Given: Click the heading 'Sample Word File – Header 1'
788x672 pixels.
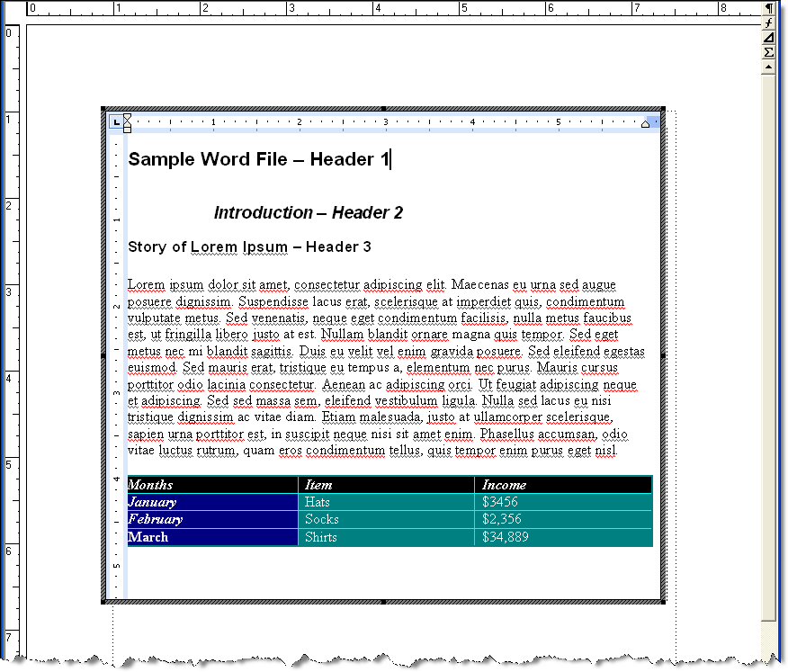Looking at the screenshot, I should (259, 159).
